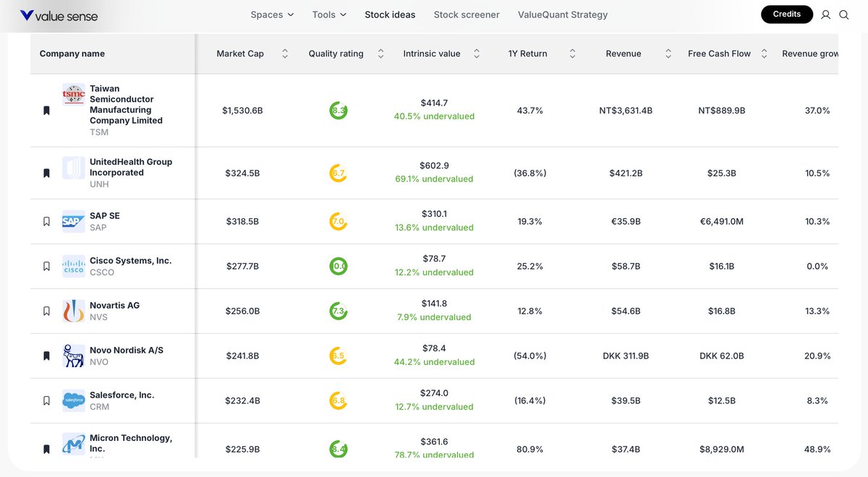Sort by Quality rating column arrows
Viewport: 868px width, 477px height.
coord(381,53)
